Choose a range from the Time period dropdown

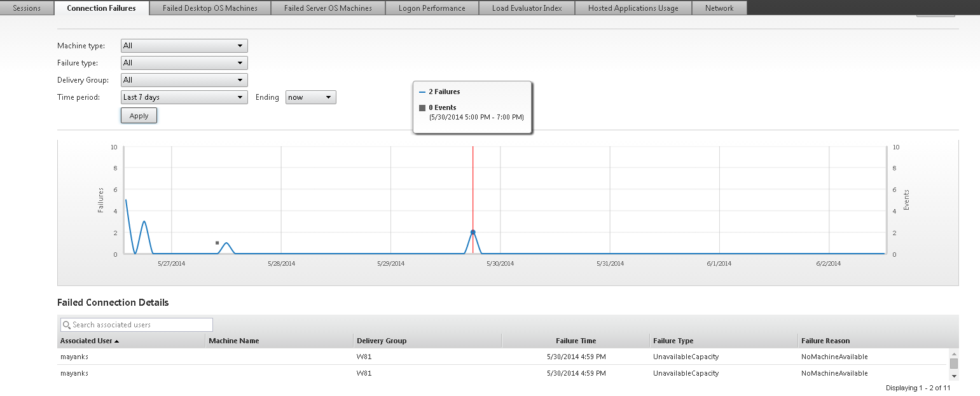coord(184,97)
